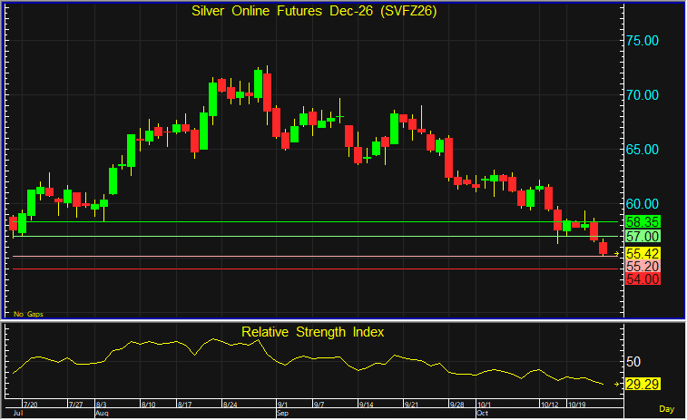The image size is (687, 420).
Task: Select the 10/1 date label
Action: (484, 404)
